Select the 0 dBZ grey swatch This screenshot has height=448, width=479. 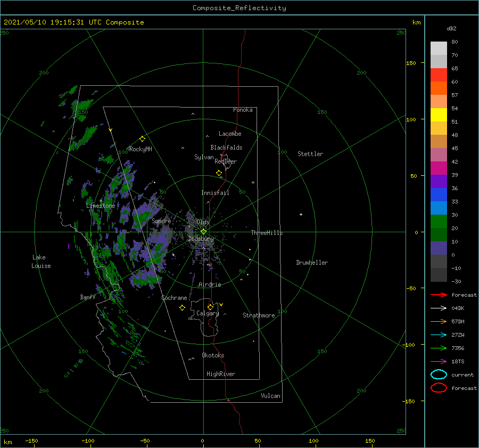[x=439, y=261]
